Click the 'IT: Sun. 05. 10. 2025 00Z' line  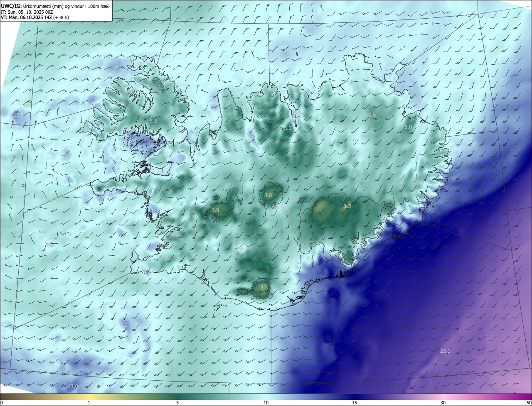click(x=27, y=12)
